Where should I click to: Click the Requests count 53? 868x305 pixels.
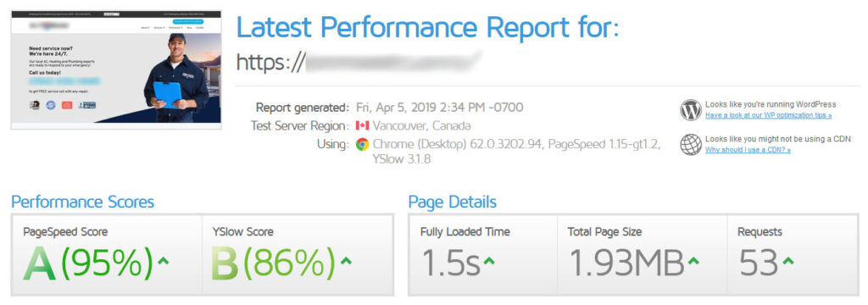[759, 263]
